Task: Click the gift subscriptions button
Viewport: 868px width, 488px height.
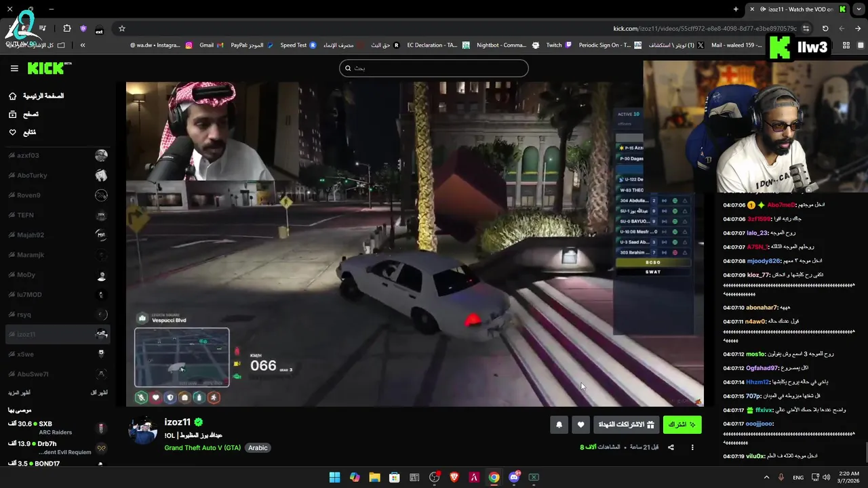Action: (627, 425)
